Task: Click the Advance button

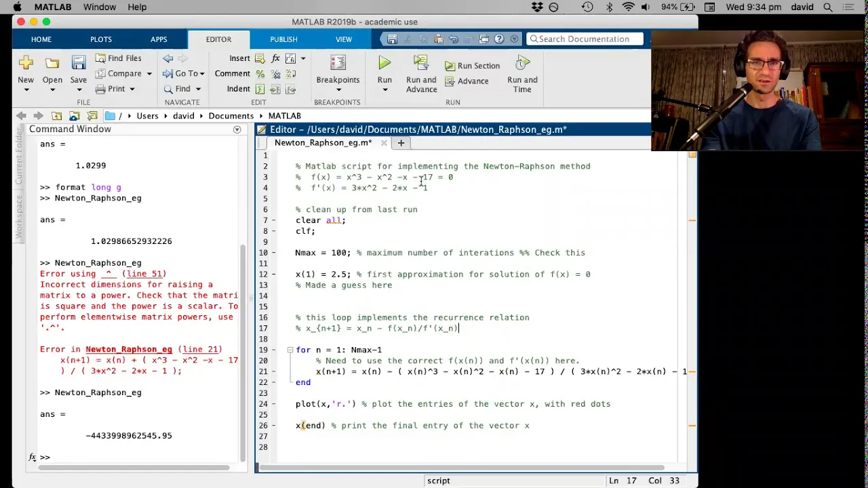Action: pyautogui.click(x=467, y=81)
